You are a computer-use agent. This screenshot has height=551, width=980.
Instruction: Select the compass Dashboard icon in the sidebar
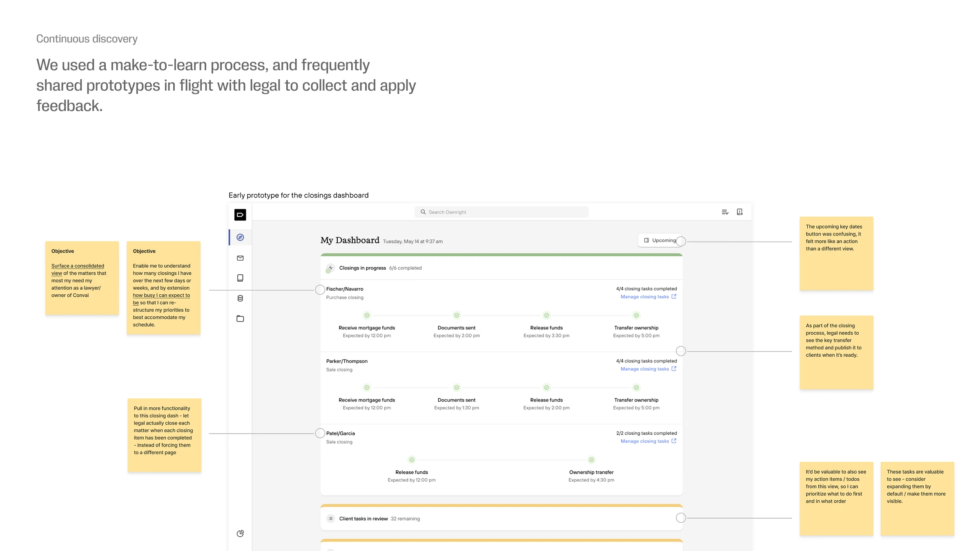click(240, 237)
